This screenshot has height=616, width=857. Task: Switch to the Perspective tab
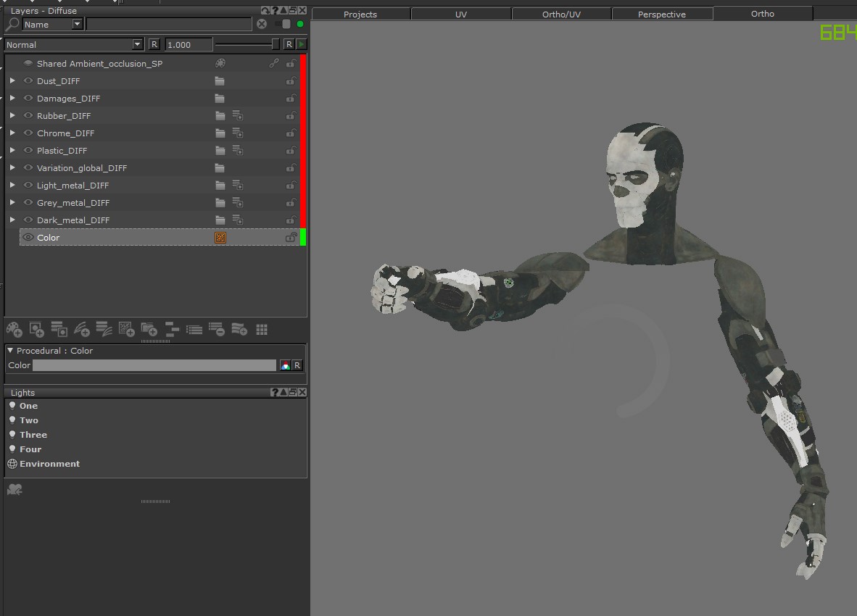(661, 14)
